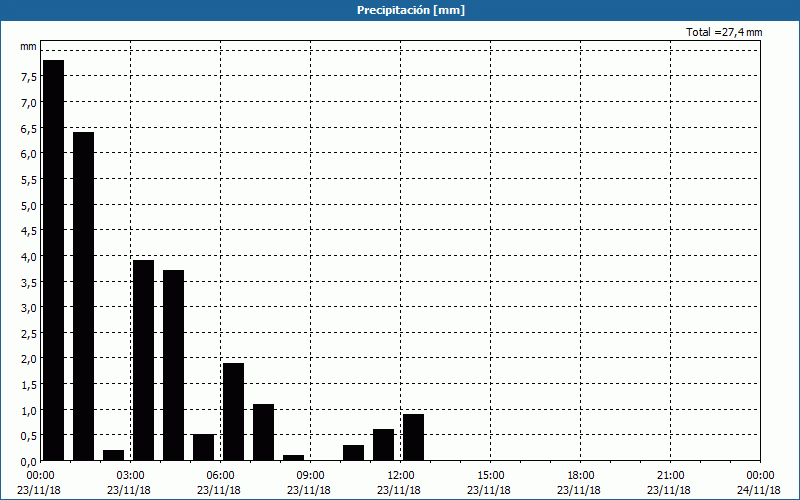800x500 pixels.
Task: Click the 0,9 mm bar at 12:00
Action: (x=413, y=437)
